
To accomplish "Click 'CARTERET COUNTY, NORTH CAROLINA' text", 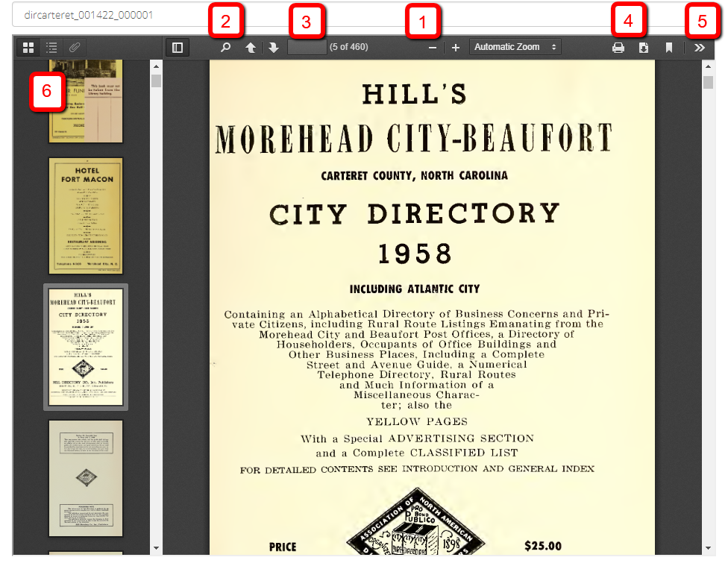I will coord(414,175).
